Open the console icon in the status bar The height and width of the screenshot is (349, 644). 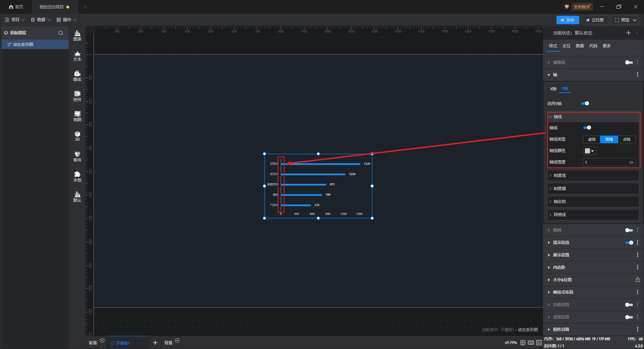tap(539, 343)
